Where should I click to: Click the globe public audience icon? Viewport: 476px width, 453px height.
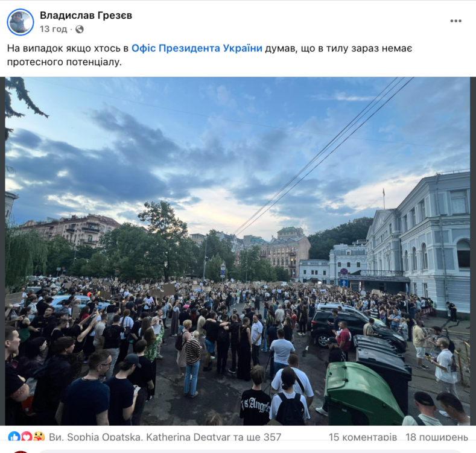coord(80,29)
